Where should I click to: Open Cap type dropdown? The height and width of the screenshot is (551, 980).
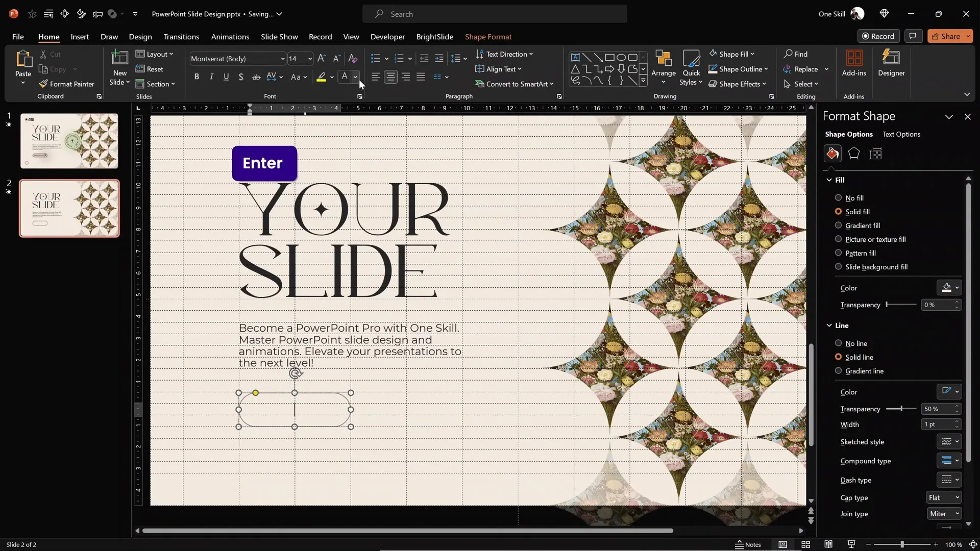944,497
